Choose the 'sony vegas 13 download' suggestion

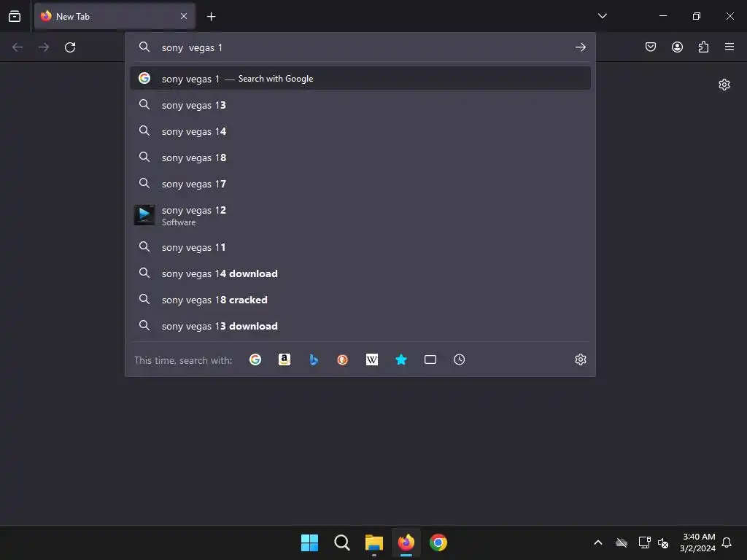click(x=360, y=326)
